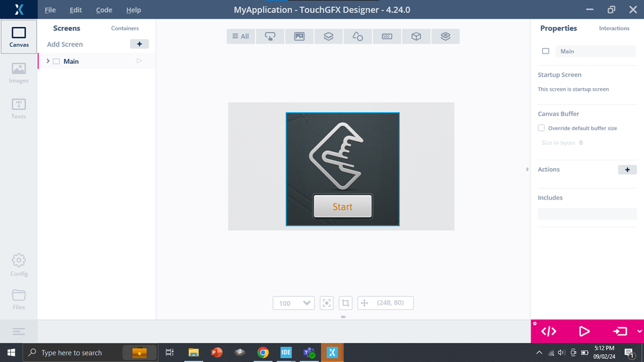This screenshot has width=644, height=362.
Task: Click the bottom panel resize handle
Action: click(x=343, y=317)
